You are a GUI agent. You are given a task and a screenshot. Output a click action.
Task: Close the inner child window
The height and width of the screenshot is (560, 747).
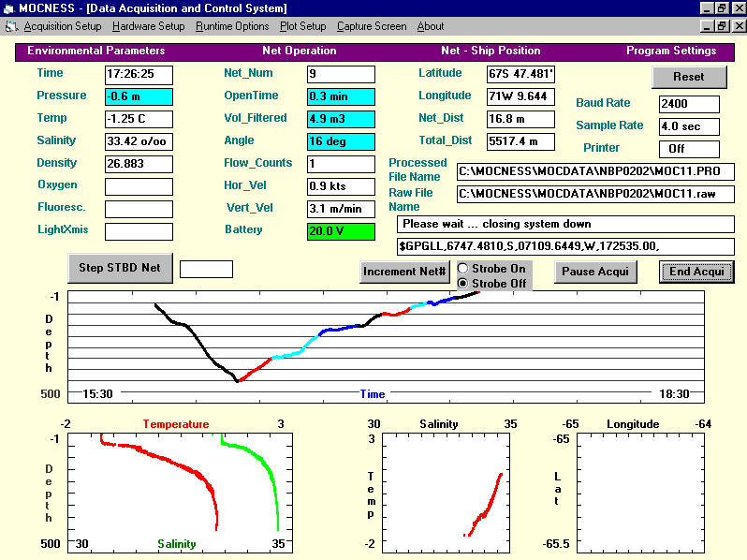pyautogui.click(x=739, y=26)
